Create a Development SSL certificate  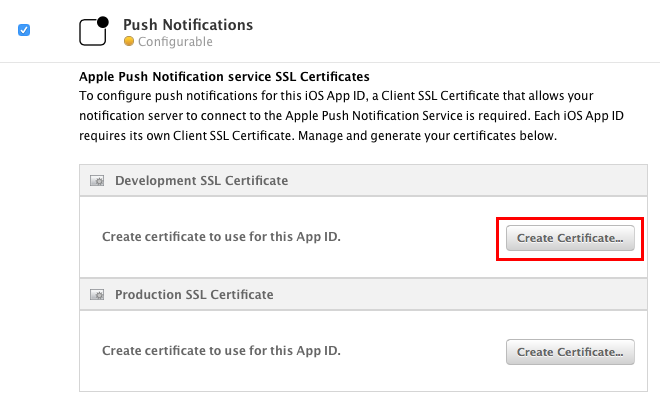click(570, 238)
